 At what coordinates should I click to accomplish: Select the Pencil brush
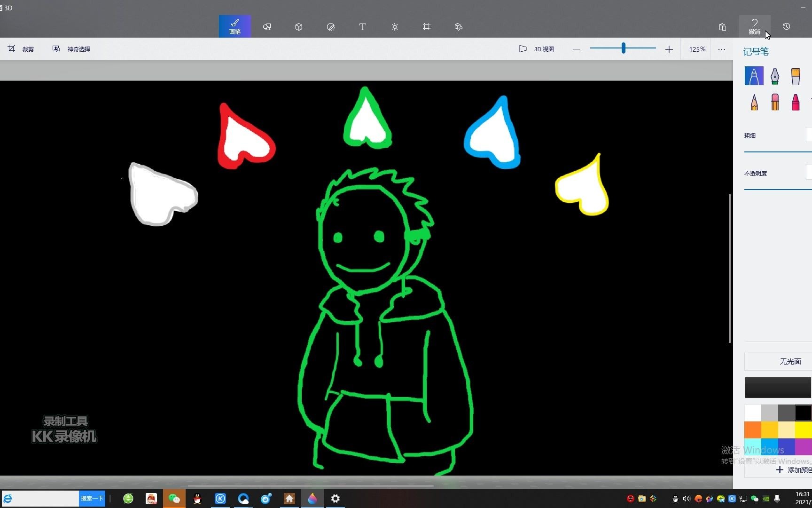pos(754,102)
